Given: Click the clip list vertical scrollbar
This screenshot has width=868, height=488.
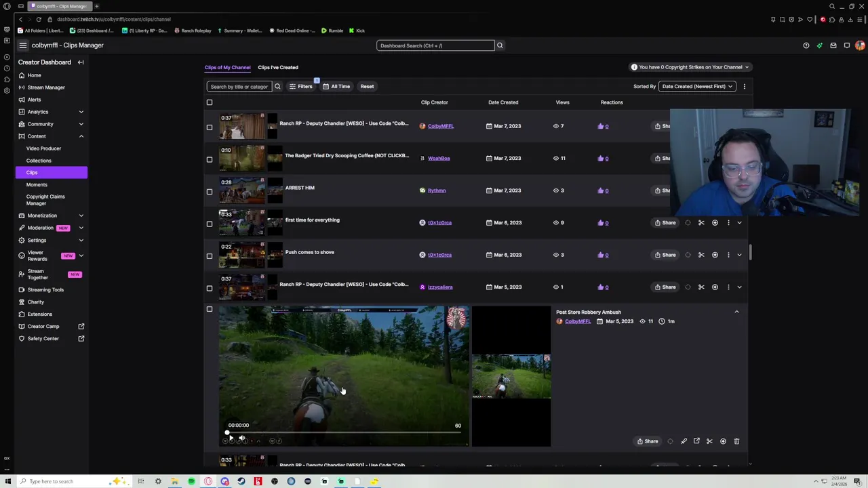Looking at the screenshot, I should tap(750, 252).
